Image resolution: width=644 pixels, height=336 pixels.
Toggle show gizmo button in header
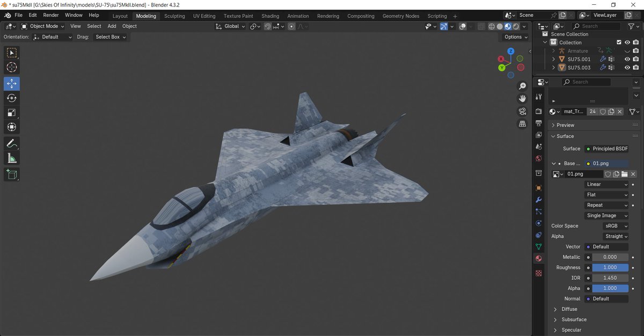pyautogui.click(x=443, y=26)
